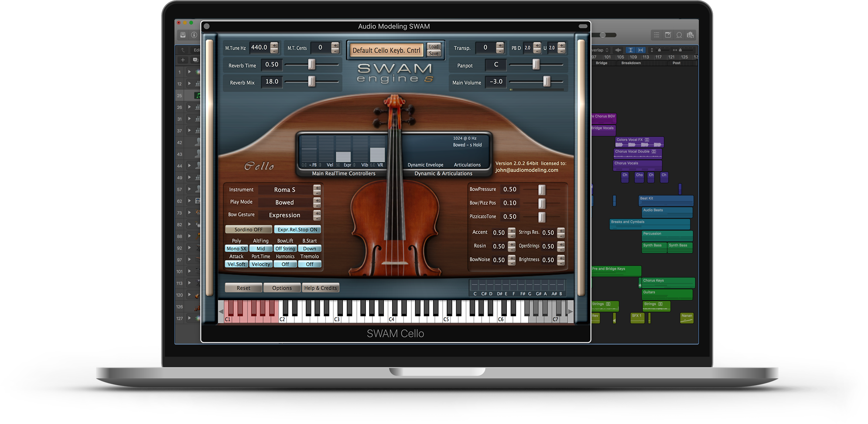
Task: Open the Options button
Action: click(x=282, y=288)
